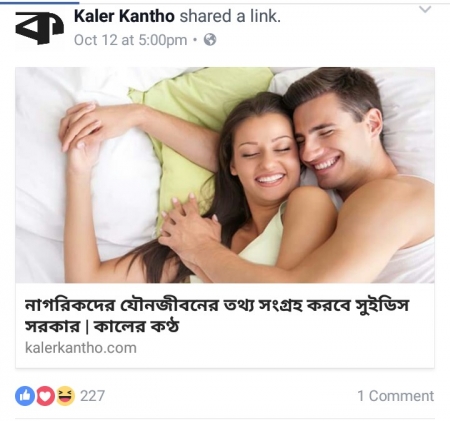
Task: Open the 1 Comment link
Action: [x=396, y=396]
